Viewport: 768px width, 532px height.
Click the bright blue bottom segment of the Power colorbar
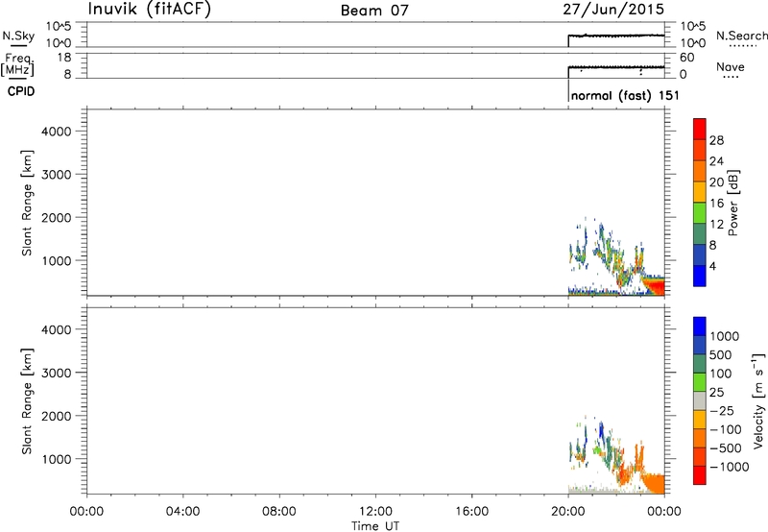point(700,276)
